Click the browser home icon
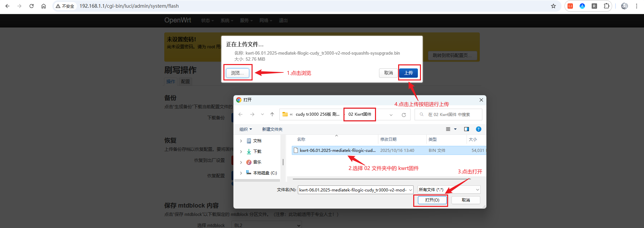 [x=44, y=6]
